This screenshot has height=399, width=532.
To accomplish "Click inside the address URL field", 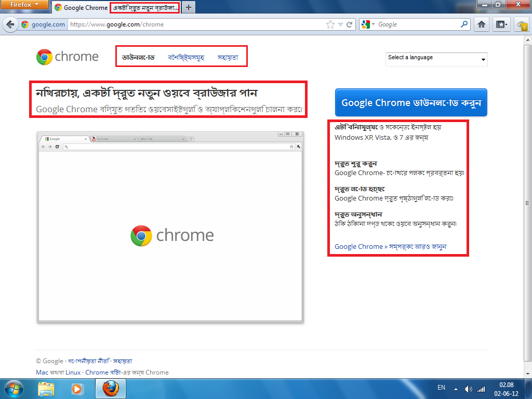I will click(x=197, y=24).
